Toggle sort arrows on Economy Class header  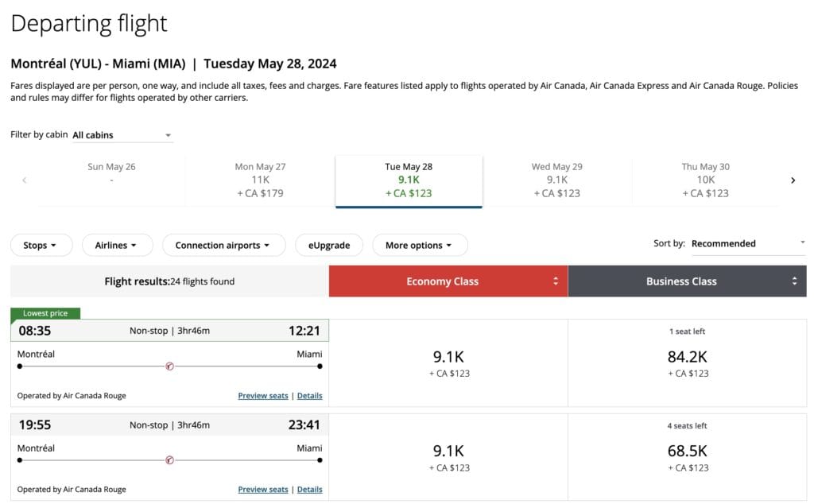(x=555, y=281)
